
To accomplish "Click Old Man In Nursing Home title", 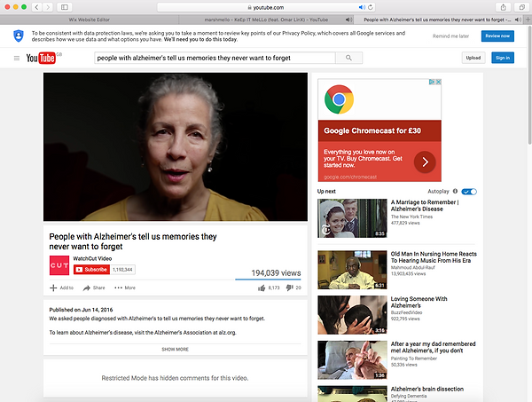I will pyautogui.click(x=434, y=257).
